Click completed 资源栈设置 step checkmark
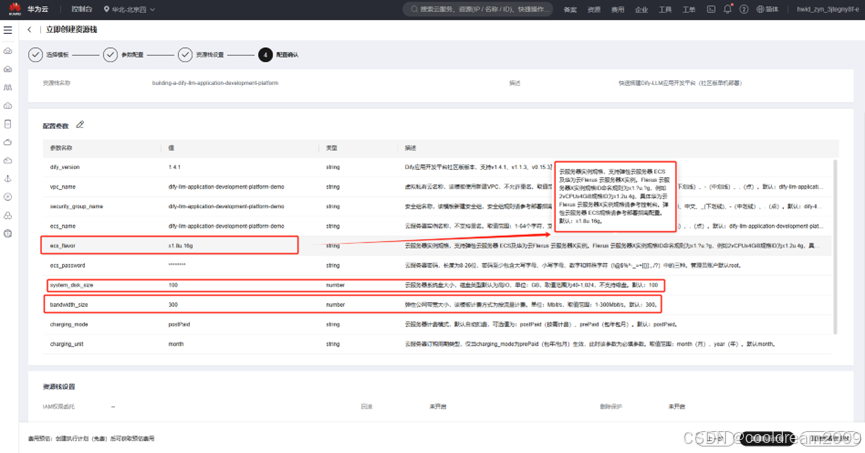865x453 pixels. pos(185,55)
